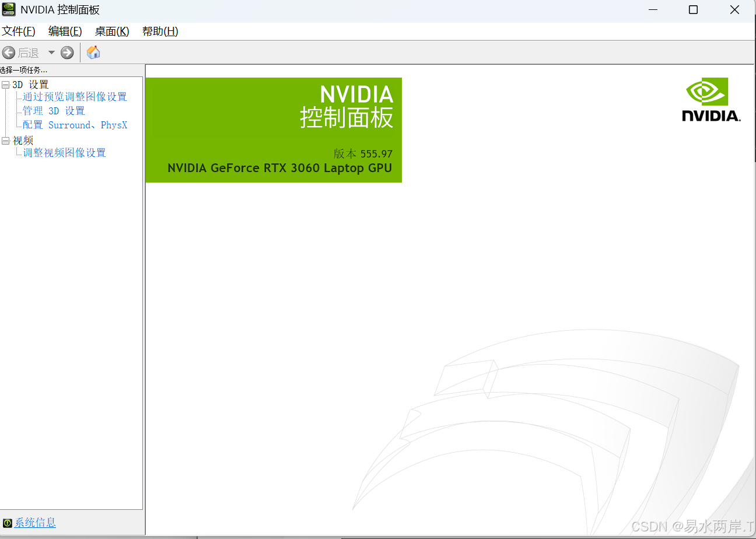The width and height of the screenshot is (756, 539).
Task: Open 调整视频图像设置 page
Action: tap(64, 153)
